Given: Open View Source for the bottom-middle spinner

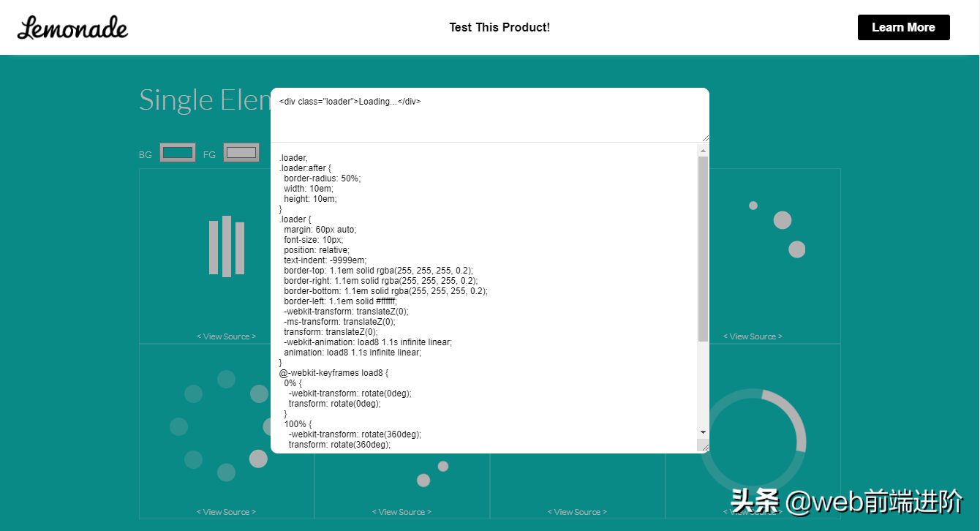Looking at the screenshot, I should click(402, 511).
